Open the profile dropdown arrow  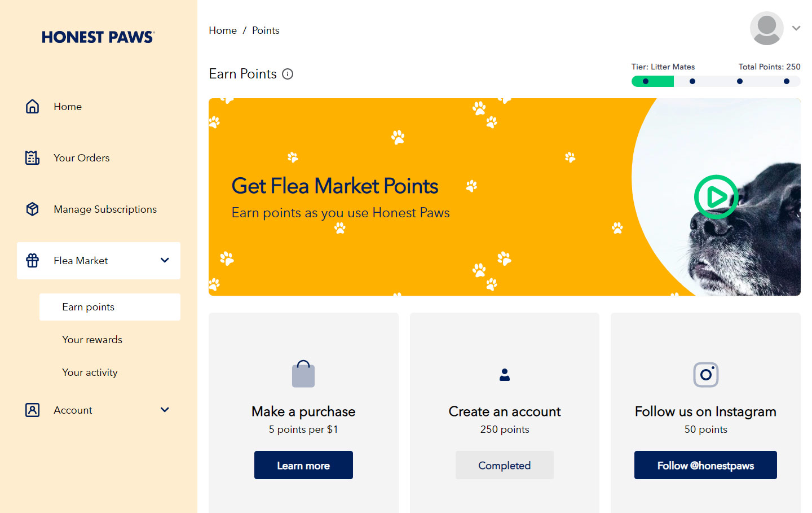click(796, 28)
